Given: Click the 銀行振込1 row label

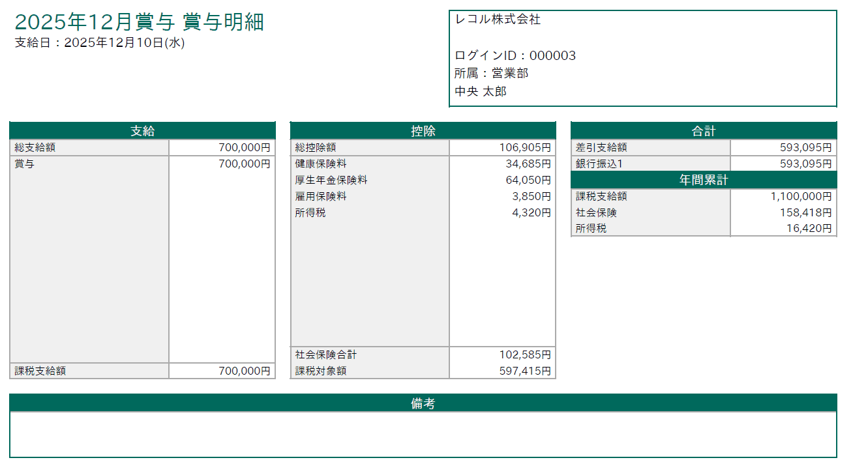Looking at the screenshot, I should pyautogui.click(x=599, y=164).
